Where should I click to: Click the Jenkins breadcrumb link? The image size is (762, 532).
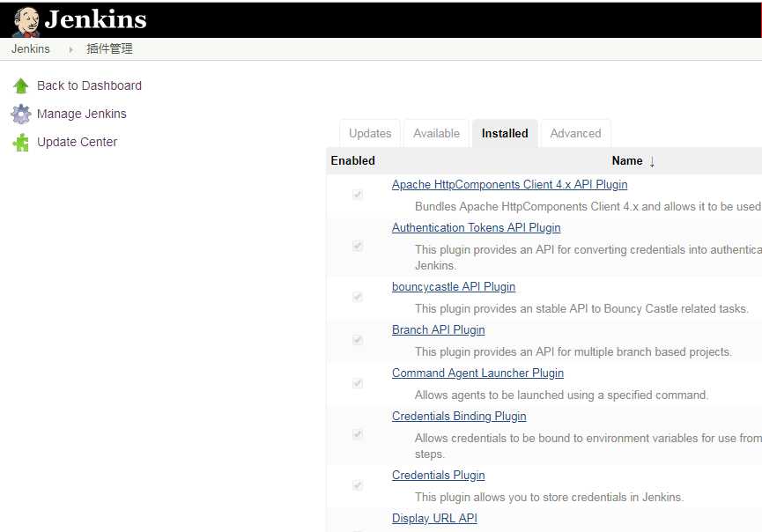[x=31, y=49]
